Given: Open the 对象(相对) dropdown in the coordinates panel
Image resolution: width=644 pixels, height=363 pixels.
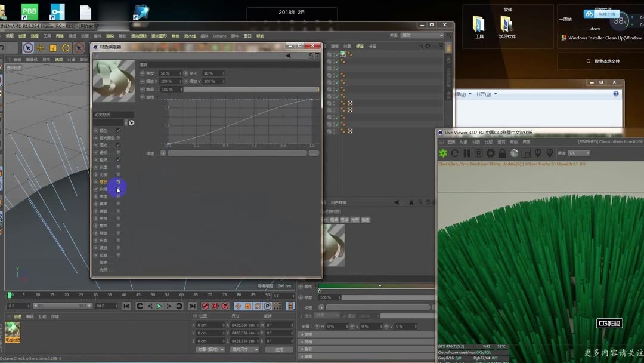Looking at the screenshot, I should point(209,349).
